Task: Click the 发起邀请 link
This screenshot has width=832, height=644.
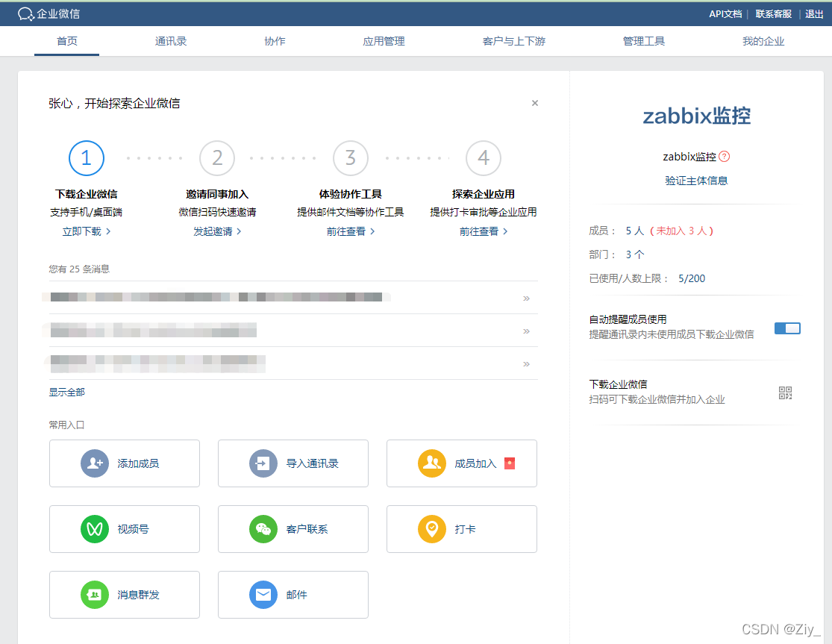Action: point(217,231)
